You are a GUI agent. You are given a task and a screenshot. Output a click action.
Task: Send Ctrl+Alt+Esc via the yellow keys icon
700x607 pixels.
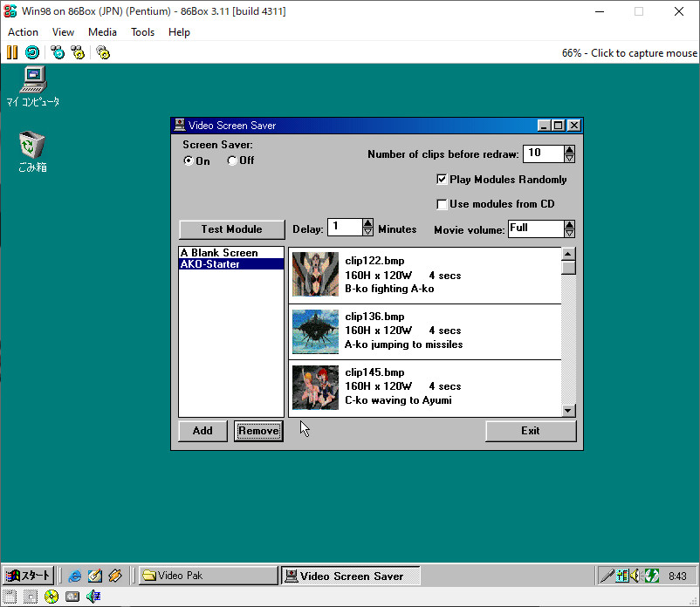tap(78, 52)
